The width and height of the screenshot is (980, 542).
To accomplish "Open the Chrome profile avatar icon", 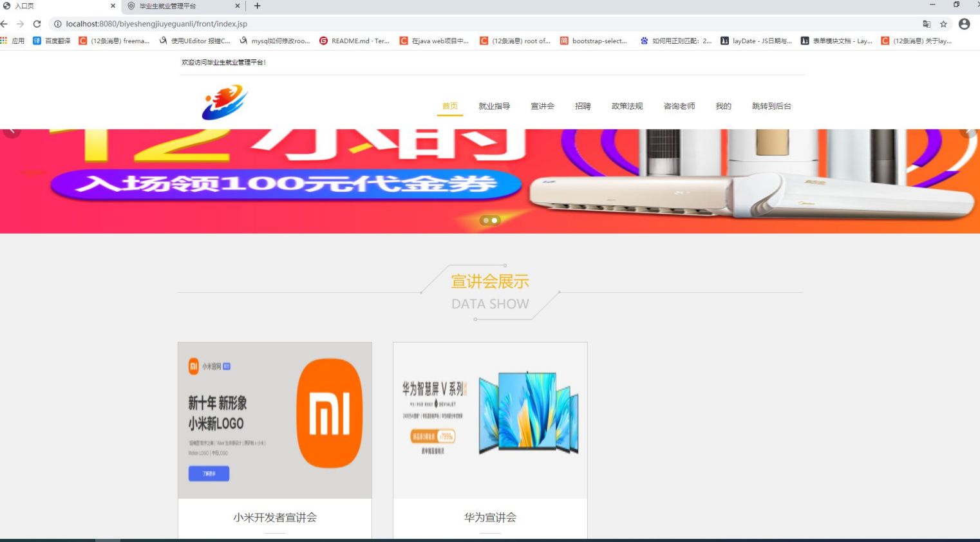I will tap(964, 24).
